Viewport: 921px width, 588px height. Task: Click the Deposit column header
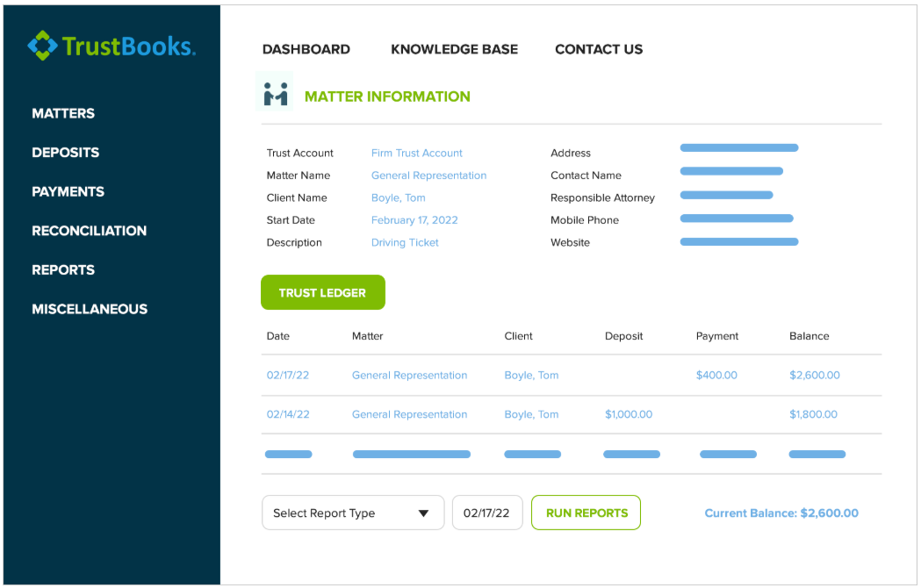coord(623,336)
